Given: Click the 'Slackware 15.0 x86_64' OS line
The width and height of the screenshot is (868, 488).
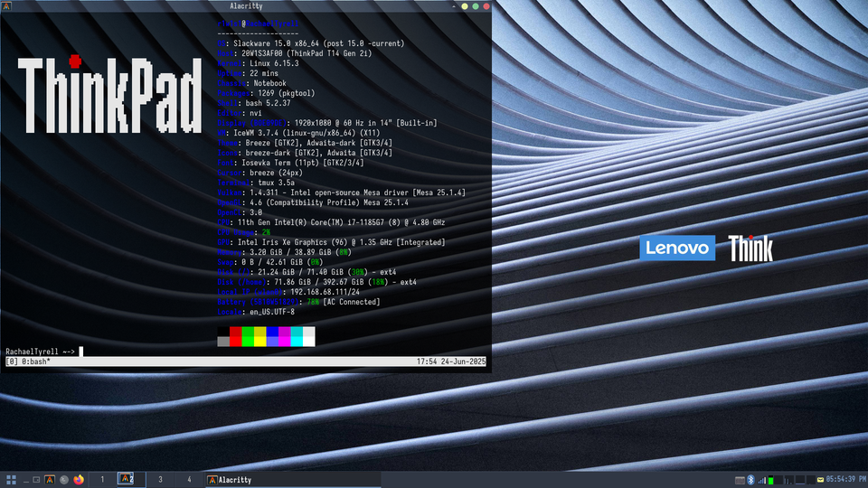Looking at the screenshot, I should [x=318, y=43].
